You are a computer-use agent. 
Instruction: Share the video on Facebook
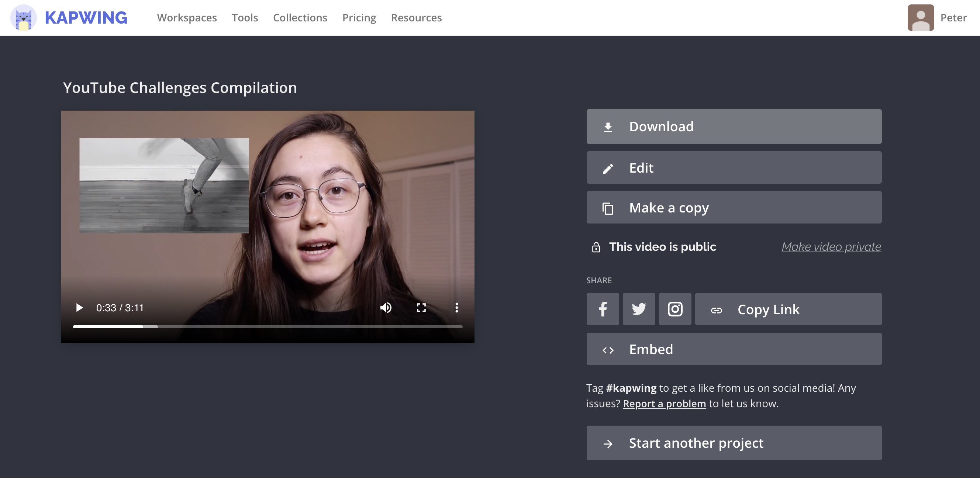603,309
